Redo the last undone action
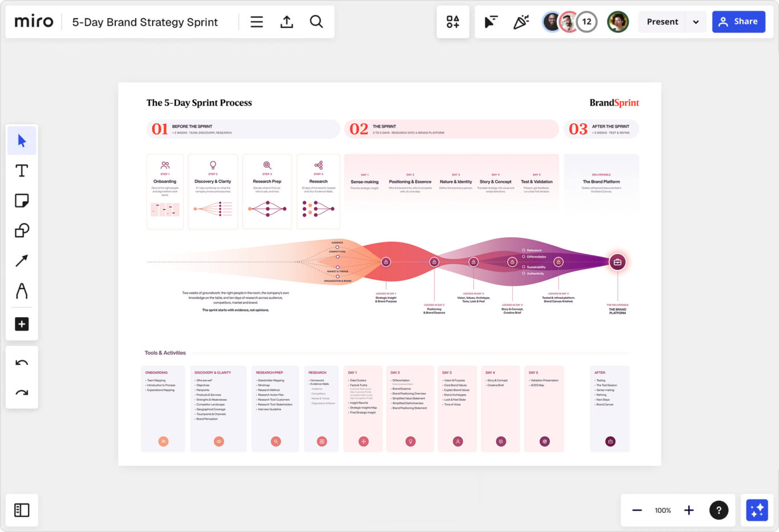The width and height of the screenshot is (779, 532). [x=22, y=392]
